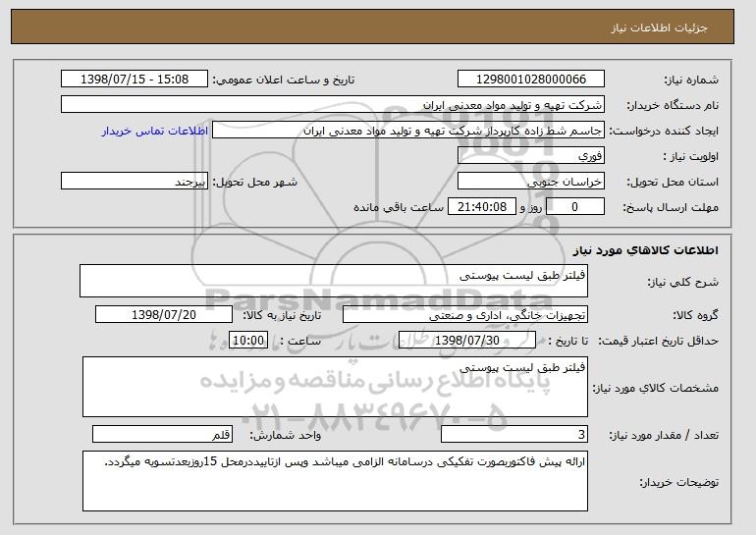This screenshot has width=756, height=535.
Task: Click the حداقل تاریخ اعتبار قیمت label
Action: 659,342
